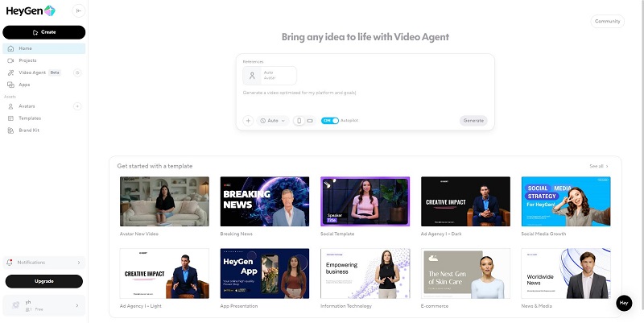Open the Brand Kit section
This screenshot has width=644, height=323.
coord(44,130)
